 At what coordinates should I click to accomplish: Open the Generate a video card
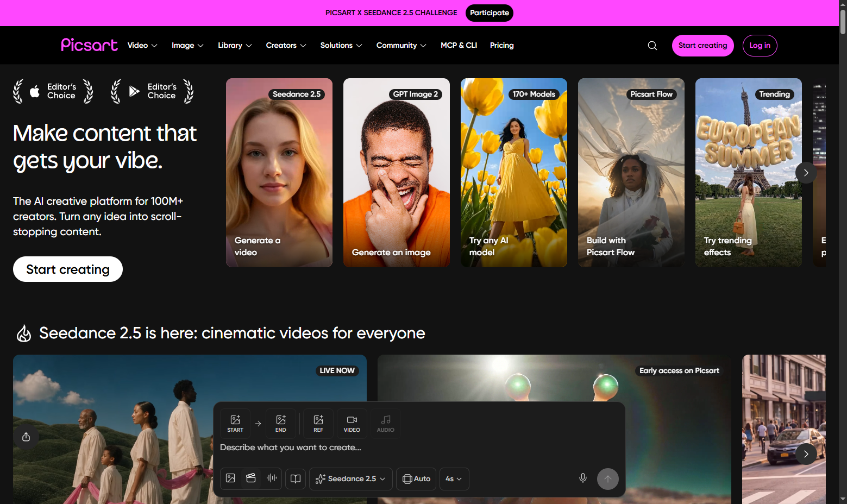click(x=279, y=173)
